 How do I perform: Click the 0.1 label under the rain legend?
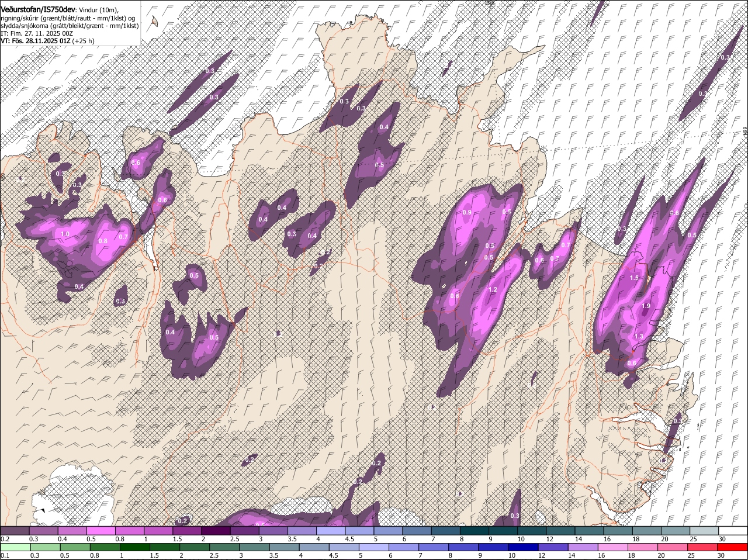pyautogui.click(x=5, y=555)
